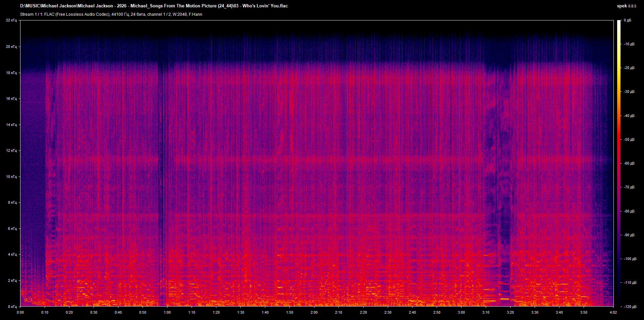The image size is (644, 320).
Task: Click the 0:10 time axis label
Action: 45,312
